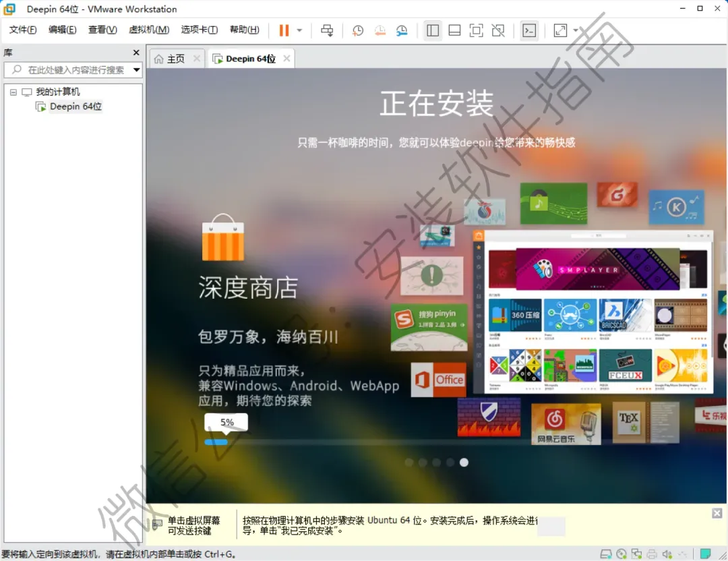Click the Office app tile

pyautogui.click(x=439, y=380)
